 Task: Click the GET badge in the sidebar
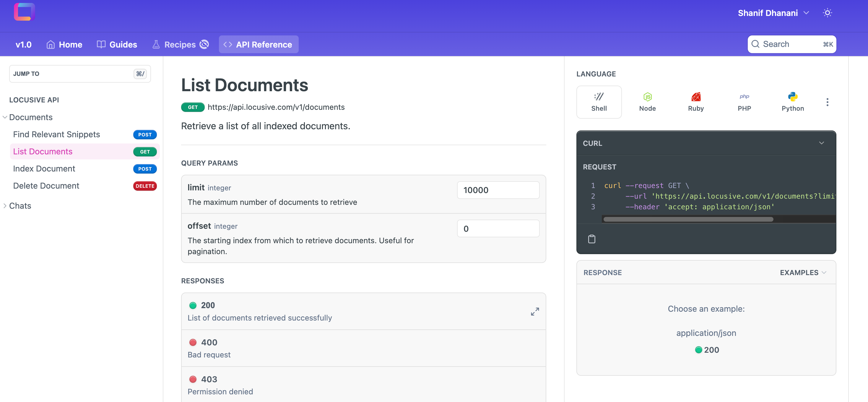145,151
